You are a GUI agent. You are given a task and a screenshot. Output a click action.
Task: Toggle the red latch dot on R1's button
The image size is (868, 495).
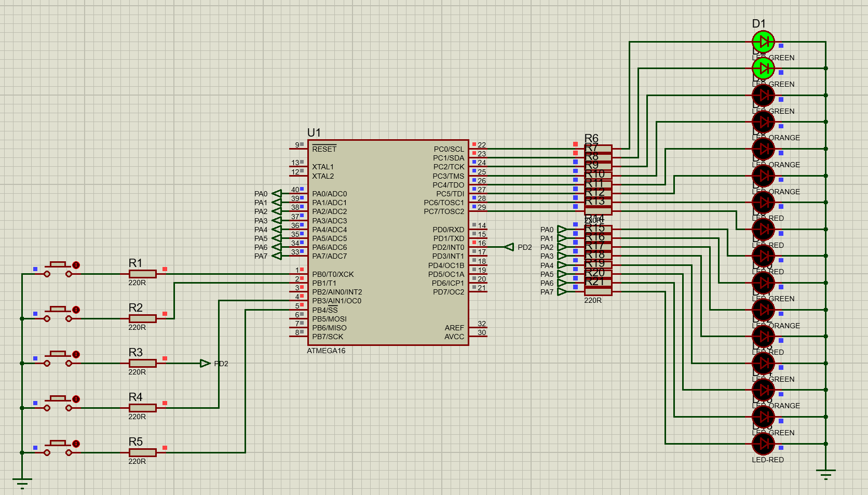click(x=76, y=265)
